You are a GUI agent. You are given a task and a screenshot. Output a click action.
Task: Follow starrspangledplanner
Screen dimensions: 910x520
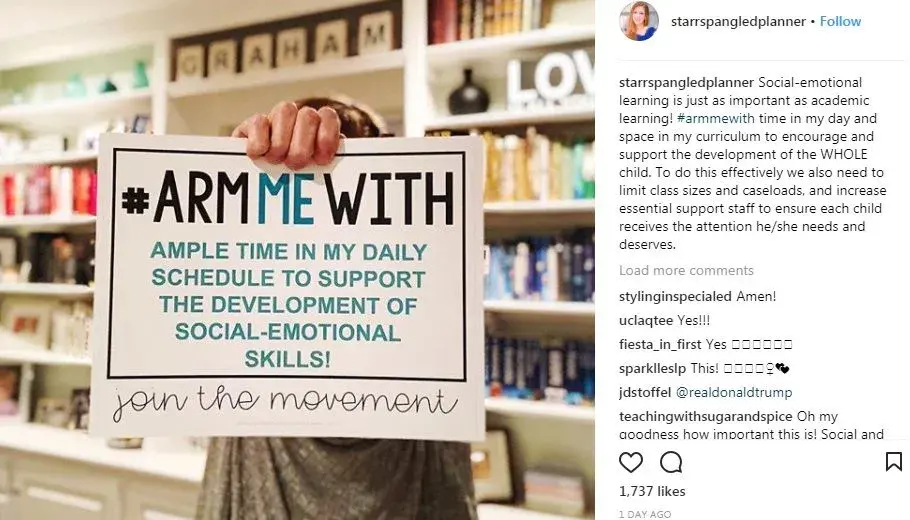click(840, 21)
